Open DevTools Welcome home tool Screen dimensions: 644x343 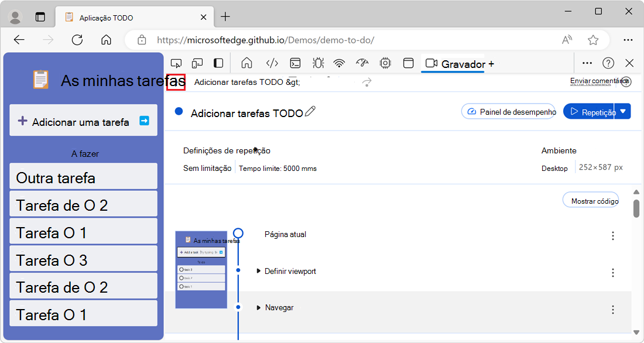[x=246, y=63]
